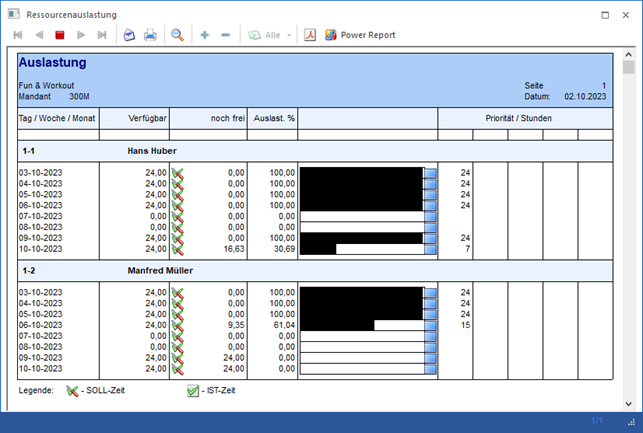
Task: Click scrollbar down arrow at bottom right
Action: (x=628, y=404)
